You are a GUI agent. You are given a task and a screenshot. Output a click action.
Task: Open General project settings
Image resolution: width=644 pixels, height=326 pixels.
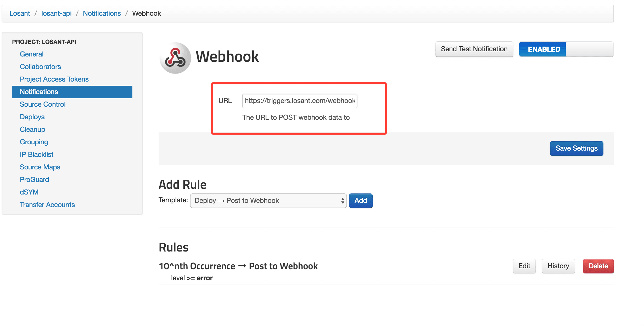pos(32,54)
